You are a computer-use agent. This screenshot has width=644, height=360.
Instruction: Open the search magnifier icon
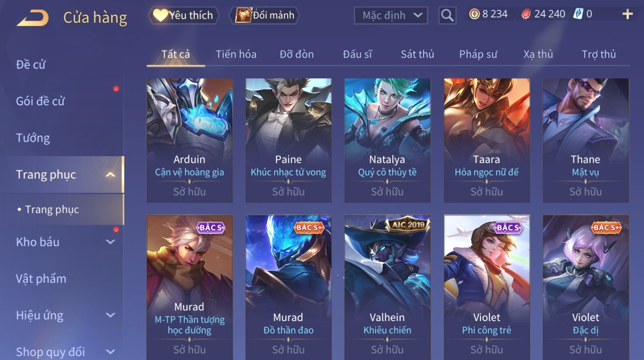[447, 15]
